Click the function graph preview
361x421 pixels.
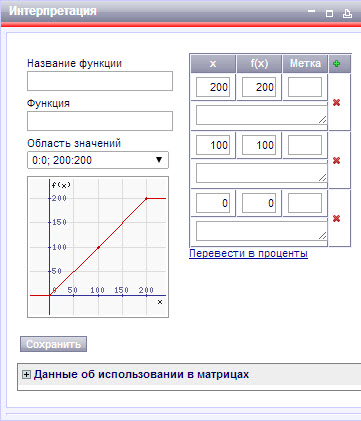tap(98, 247)
